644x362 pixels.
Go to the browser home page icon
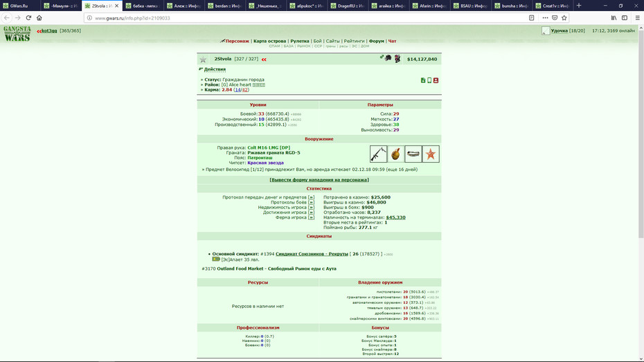pos(39,18)
